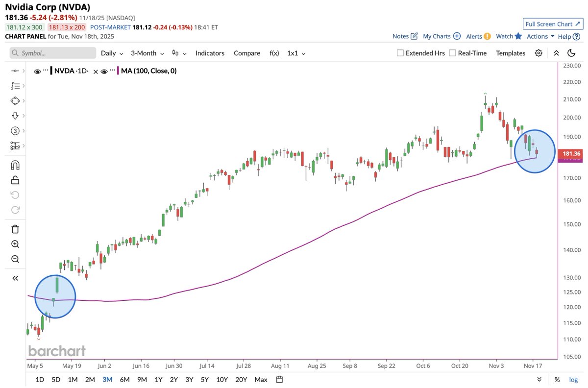
Task: Open the 1x1 grid layout dropdown
Action: click(296, 53)
